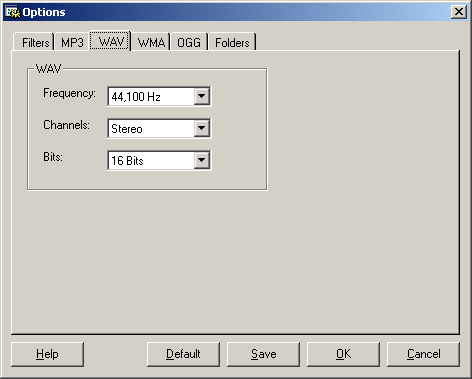The image size is (472, 379).
Task: Click the Options title bar icon
Action: point(13,12)
